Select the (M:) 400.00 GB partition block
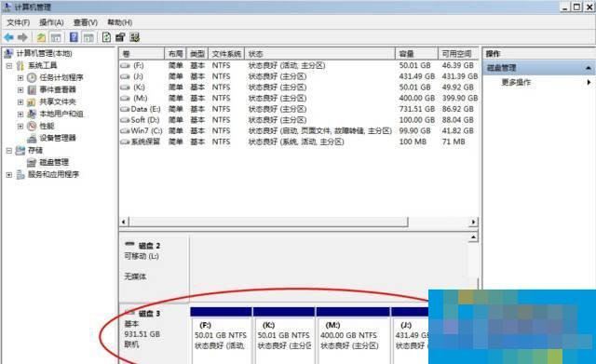 pos(353,335)
